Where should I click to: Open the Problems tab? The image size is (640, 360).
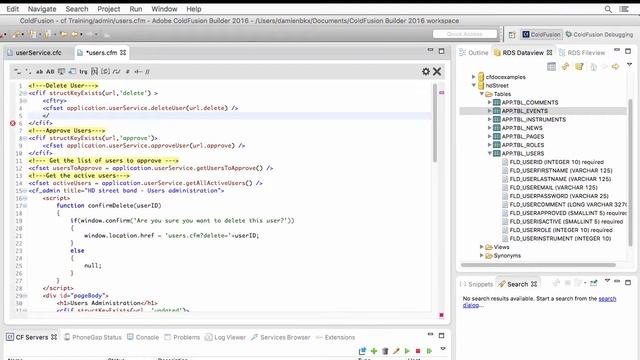182,337
